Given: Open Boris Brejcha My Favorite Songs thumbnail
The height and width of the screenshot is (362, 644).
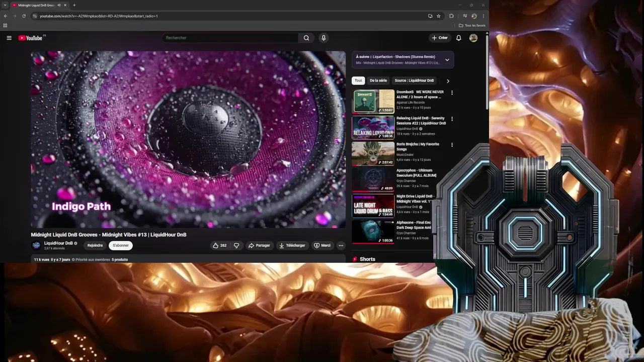Looking at the screenshot, I should tap(373, 153).
